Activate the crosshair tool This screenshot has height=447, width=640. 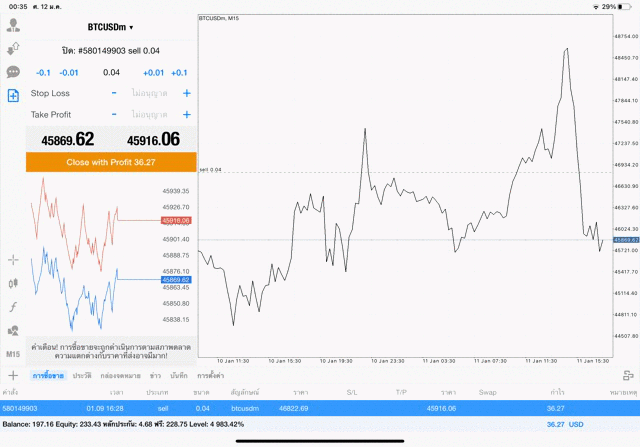click(x=13, y=260)
